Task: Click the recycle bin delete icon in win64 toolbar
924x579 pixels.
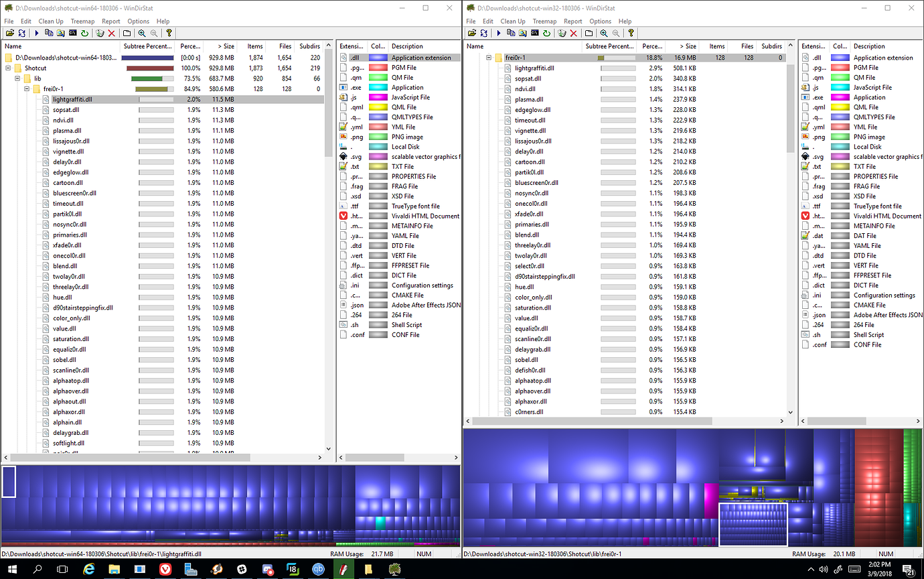Action: 100,33
